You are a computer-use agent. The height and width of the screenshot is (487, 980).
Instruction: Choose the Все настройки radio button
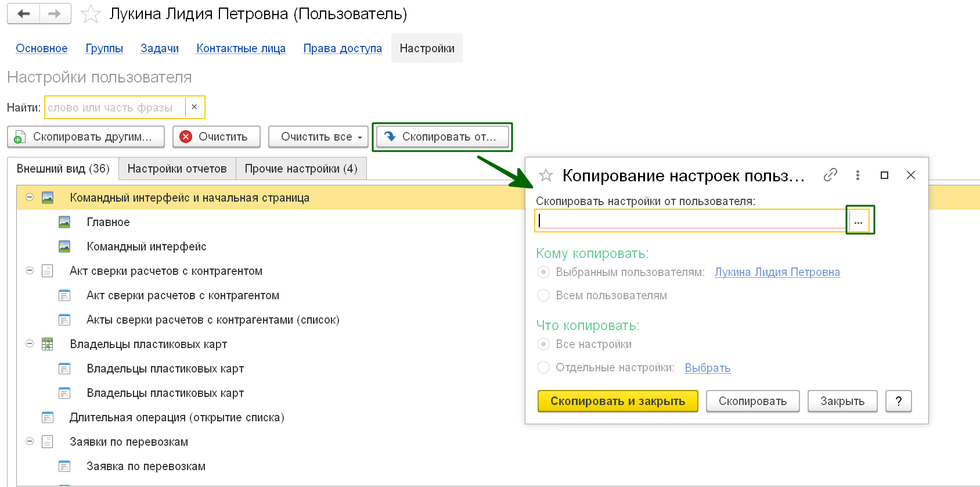point(543,344)
